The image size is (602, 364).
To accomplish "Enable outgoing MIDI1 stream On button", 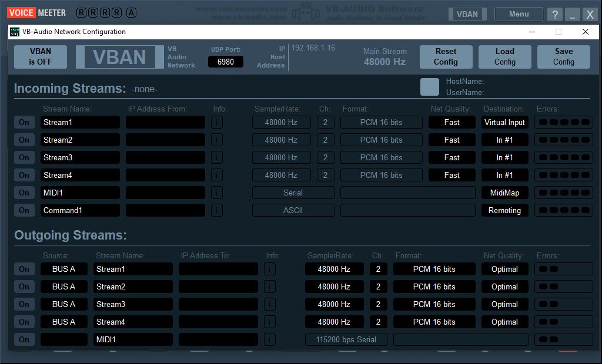I will coord(24,340).
